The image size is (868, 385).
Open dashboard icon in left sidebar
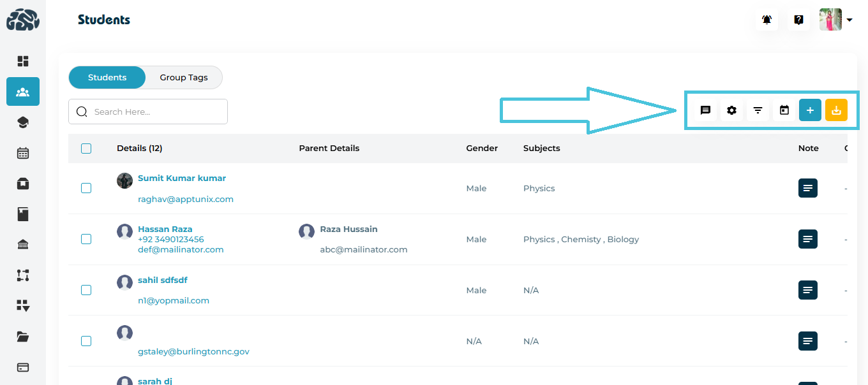23,61
